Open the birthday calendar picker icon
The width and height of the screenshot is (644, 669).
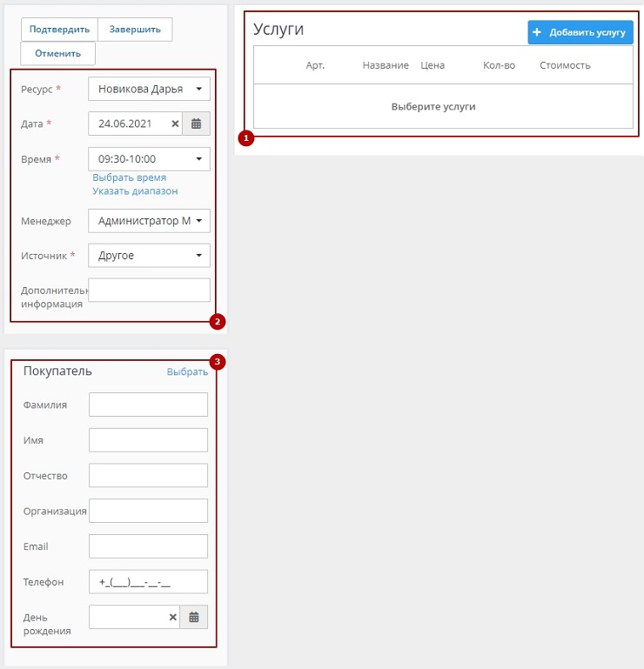[x=195, y=618]
